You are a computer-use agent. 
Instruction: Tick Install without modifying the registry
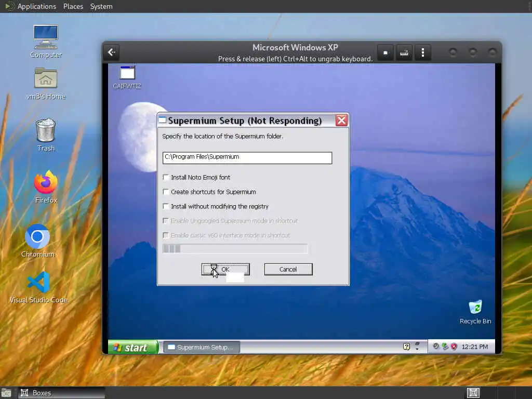click(166, 206)
